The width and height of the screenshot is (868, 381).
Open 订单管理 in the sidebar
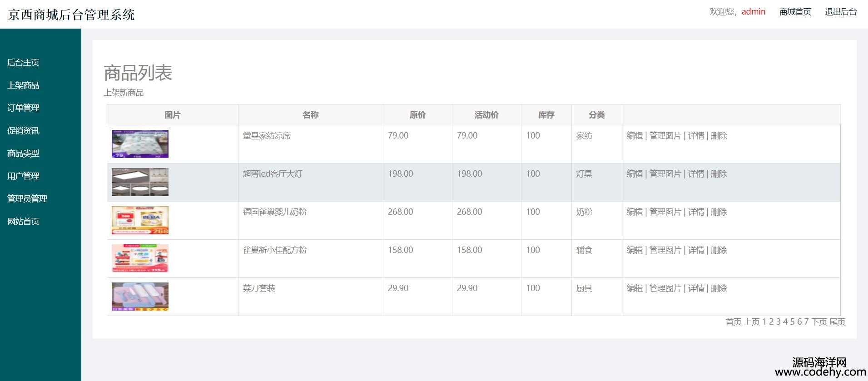[x=23, y=108]
